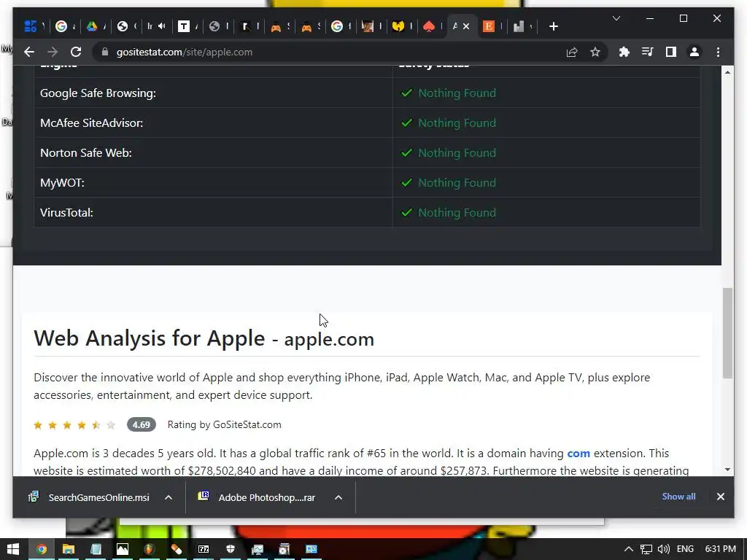Toggle the browser side panel

[x=671, y=52]
